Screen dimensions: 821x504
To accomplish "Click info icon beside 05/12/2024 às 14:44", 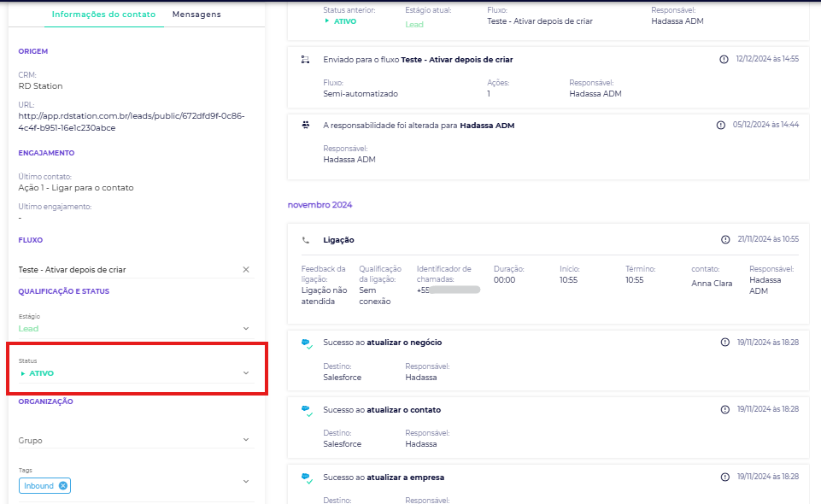I will tap(720, 125).
